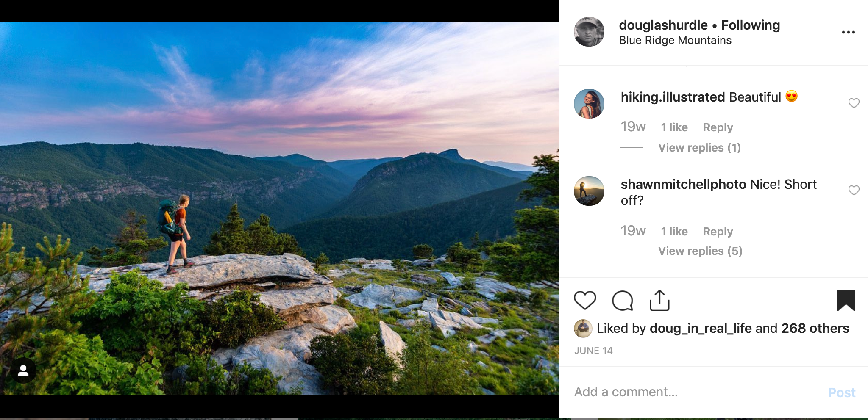868x420 pixels.
Task: Click the share post icon
Action: click(x=660, y=301)
